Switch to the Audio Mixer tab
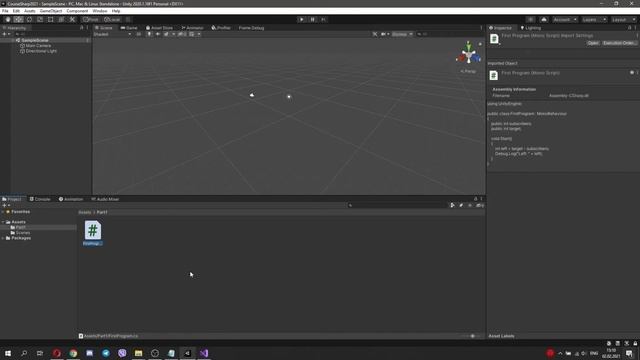640x360 pixels. (105, 199)
